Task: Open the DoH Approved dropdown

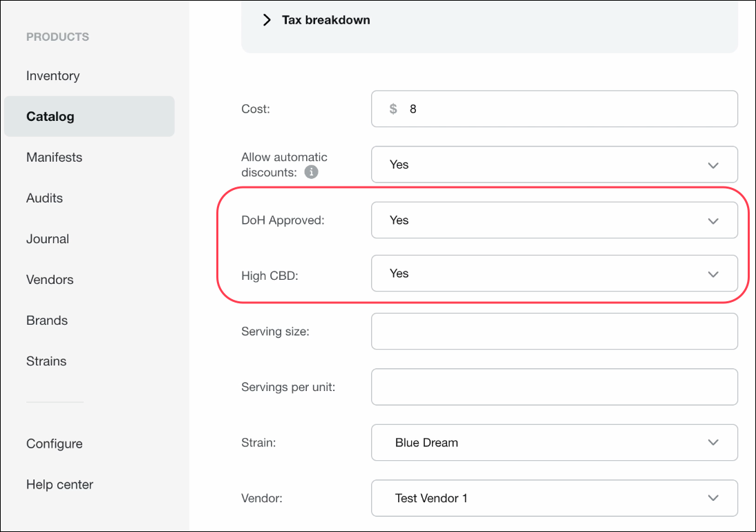Action: [554, 220]
